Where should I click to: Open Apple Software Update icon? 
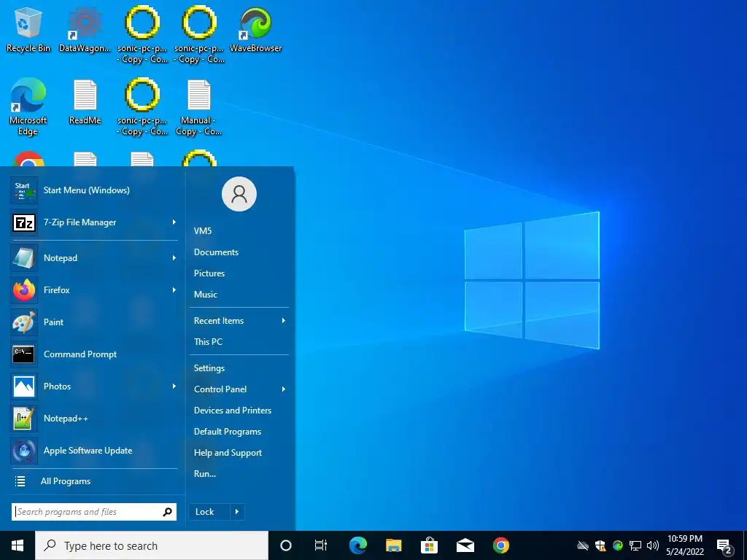click(x=24, y=451)
